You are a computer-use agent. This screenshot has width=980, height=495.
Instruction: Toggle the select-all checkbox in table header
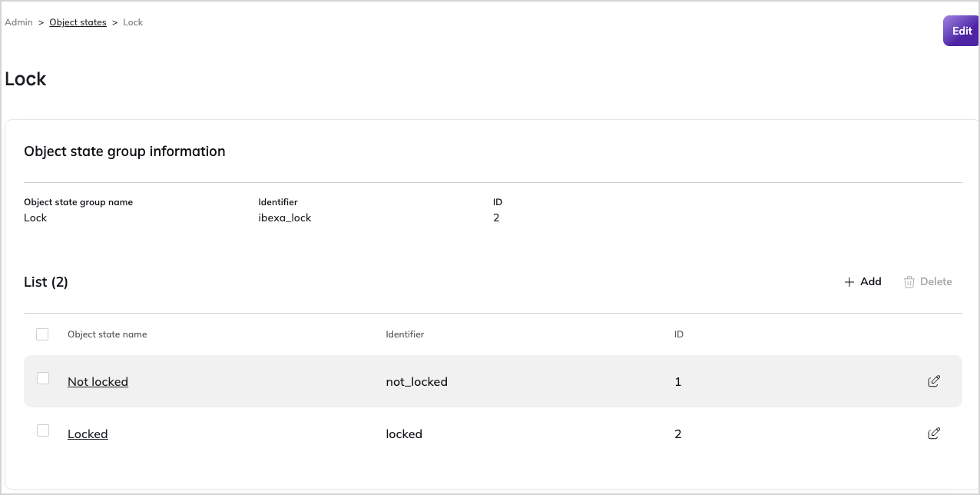point(42,334)
